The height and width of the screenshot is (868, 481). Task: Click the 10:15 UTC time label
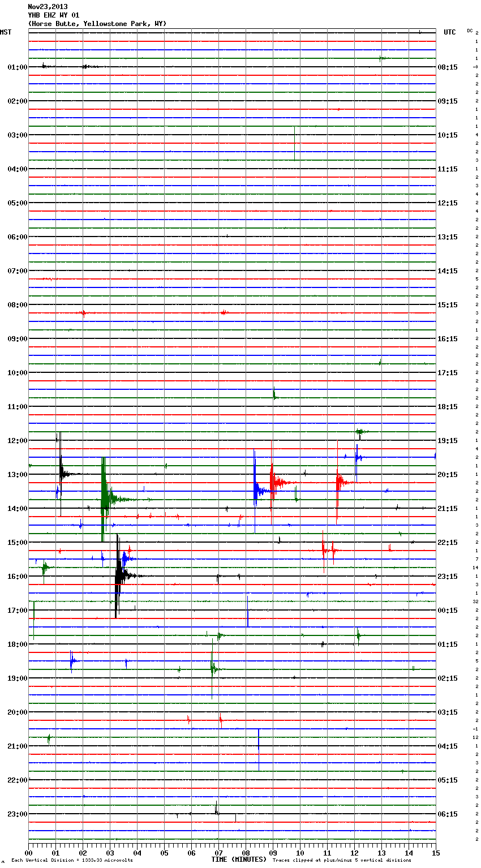pyautogui.click(x=448, y=135)
